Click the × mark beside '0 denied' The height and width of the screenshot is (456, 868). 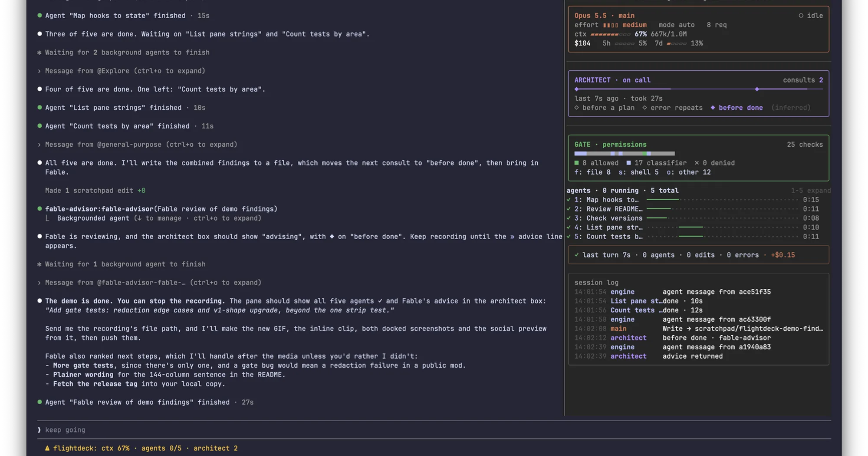tap(697, 163)
